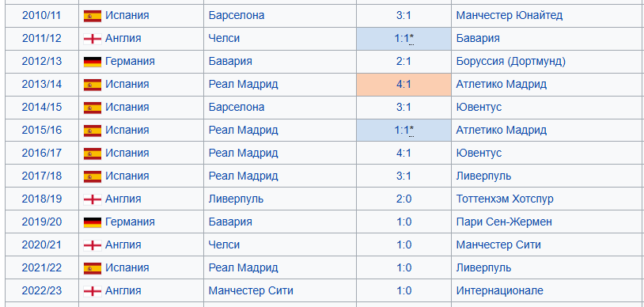Click the Germany flag in the 2019/20 row
The width and height of the screenshot is (644, 307).
click(x=93, y=222)
